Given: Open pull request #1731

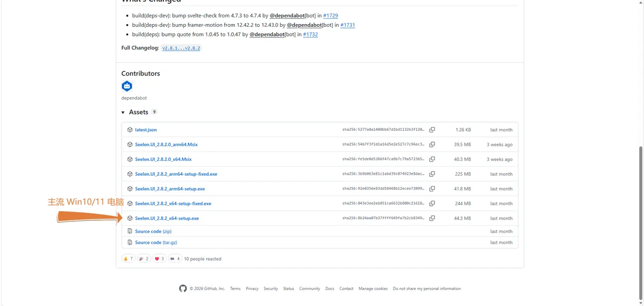Looking at the screenshot, I should tap(347, 25).
